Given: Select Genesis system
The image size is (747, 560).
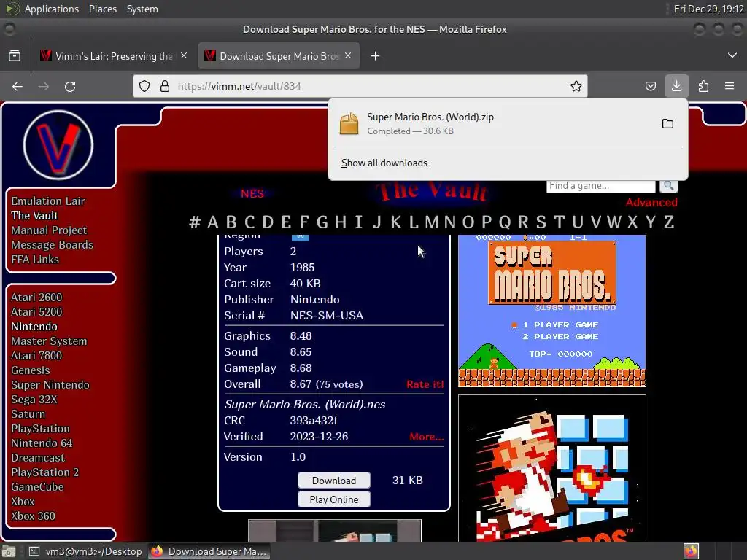Looking at the screenshot, I should tap(31, 370).
